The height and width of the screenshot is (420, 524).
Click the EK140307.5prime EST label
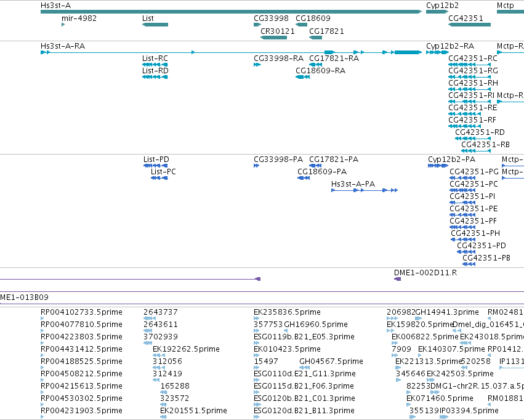pyautogui.click(x=451, y=350)
